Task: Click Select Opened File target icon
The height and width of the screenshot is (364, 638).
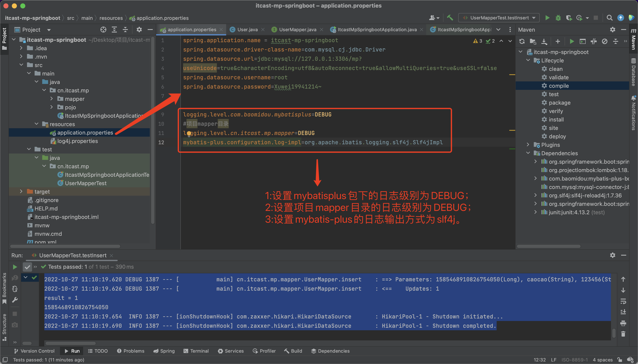Action: point(103,30)
